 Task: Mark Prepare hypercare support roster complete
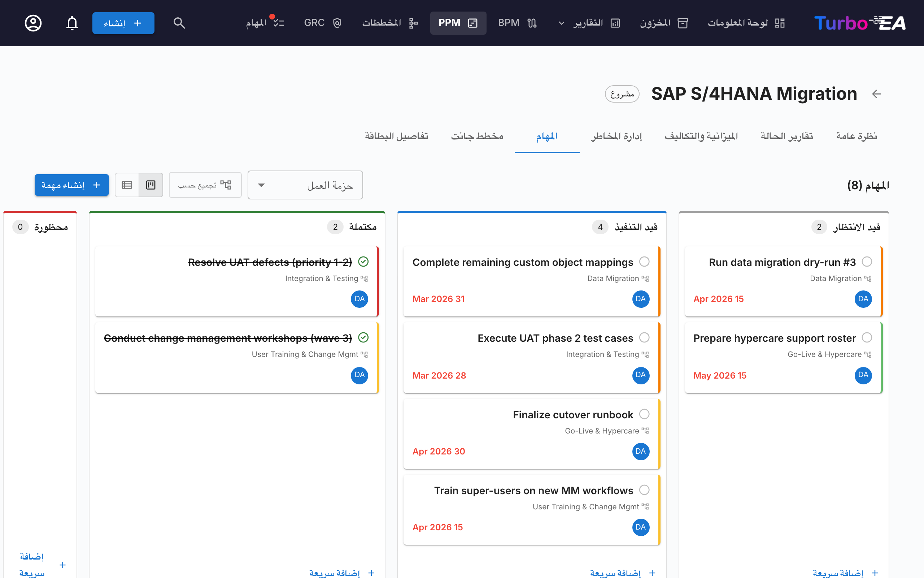(x=867, y=337)
